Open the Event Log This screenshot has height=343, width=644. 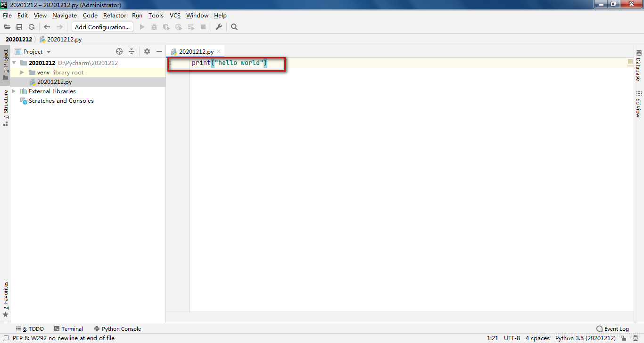coord(612,329)
